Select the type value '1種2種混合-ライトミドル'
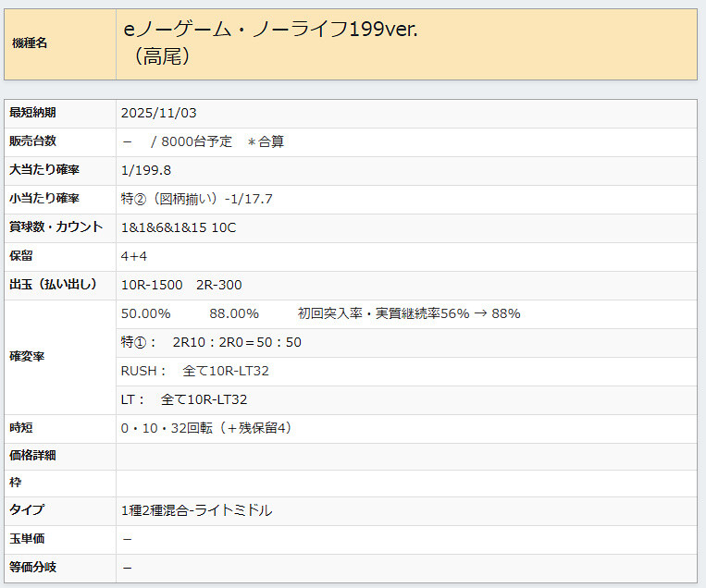 [196, 510]
